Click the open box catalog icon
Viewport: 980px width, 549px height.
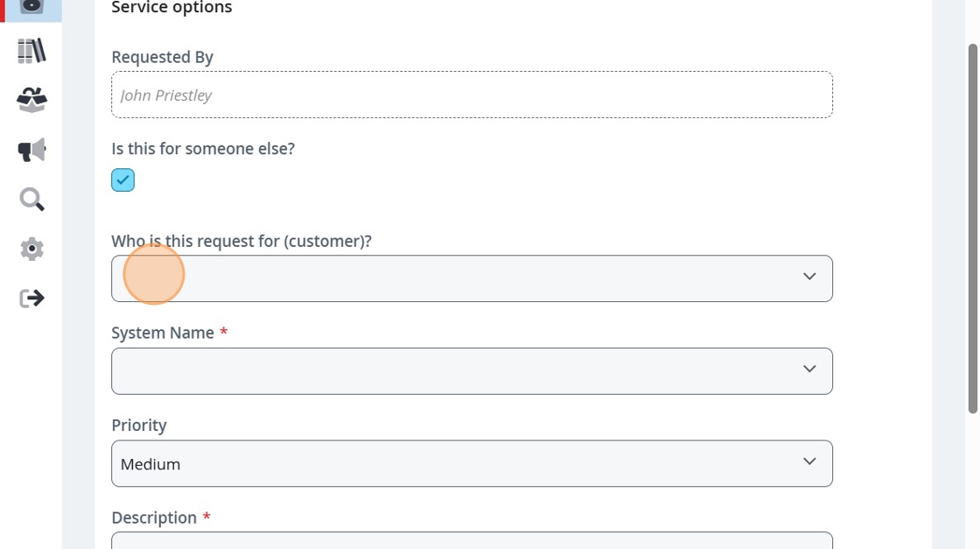click(x=31, y=100)
